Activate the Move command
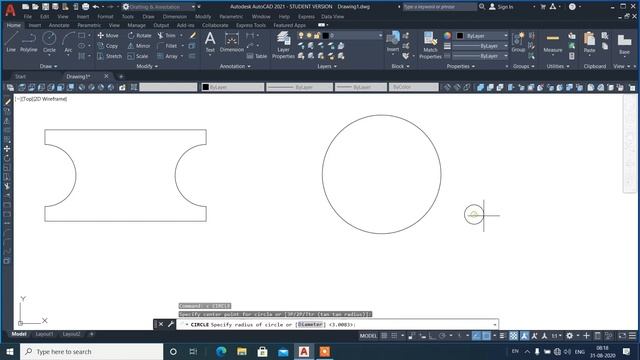 click(108, 36)
